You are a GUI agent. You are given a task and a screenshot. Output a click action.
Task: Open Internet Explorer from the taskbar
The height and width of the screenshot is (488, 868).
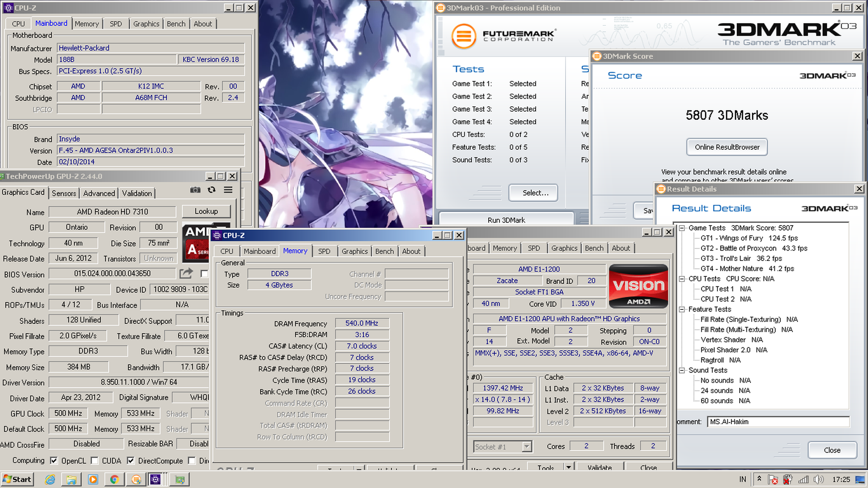[50, 479]
